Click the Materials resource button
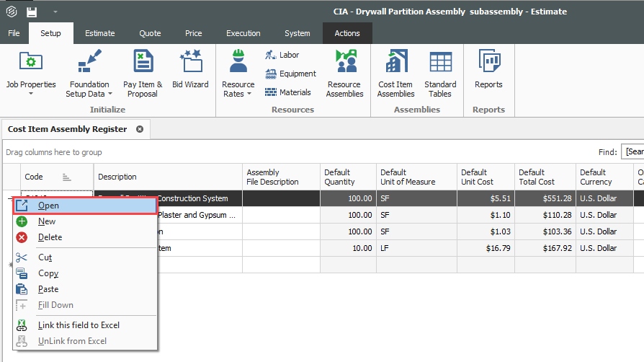The width and height of the screenshot is (644, 362). tap(287, 92)
